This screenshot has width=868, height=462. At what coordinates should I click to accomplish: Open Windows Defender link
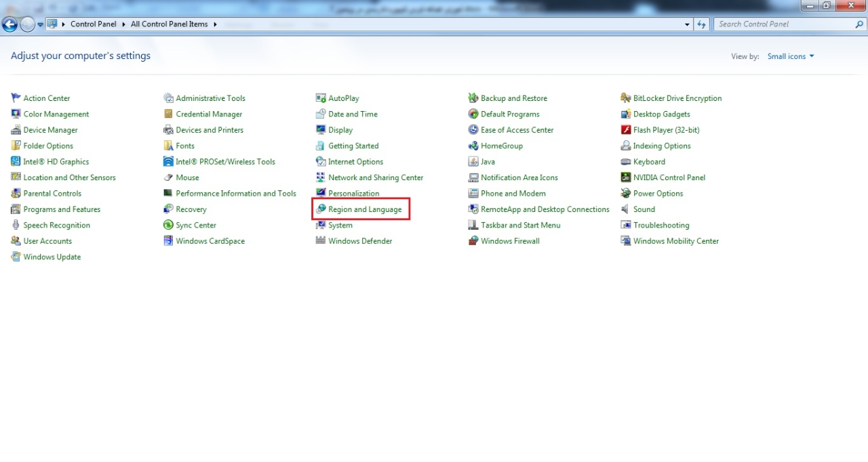(360, 241)
